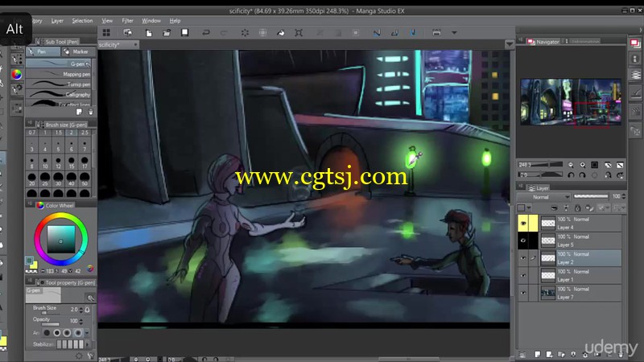Select the strongest anti-aliasing option
This screenshot has width=644, height=362.
click(77, 333)
